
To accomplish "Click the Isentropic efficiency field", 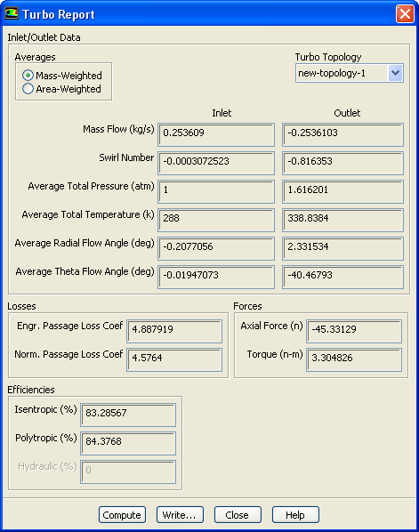I will (x=128, y=415).
